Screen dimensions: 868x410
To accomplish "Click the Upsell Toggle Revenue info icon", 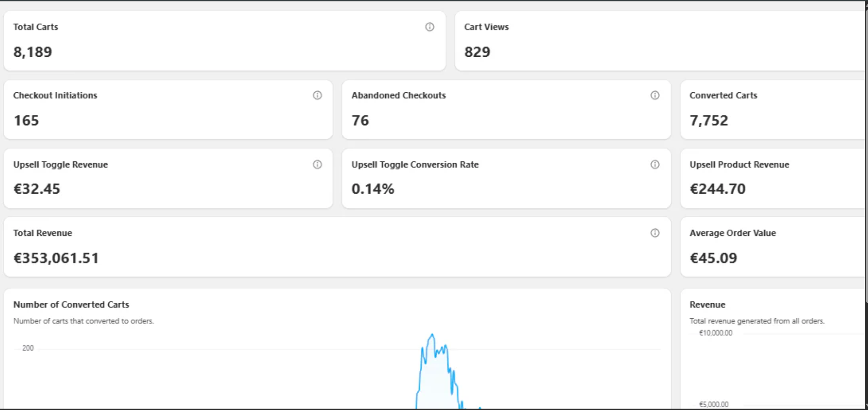I will tap(318, 165).
